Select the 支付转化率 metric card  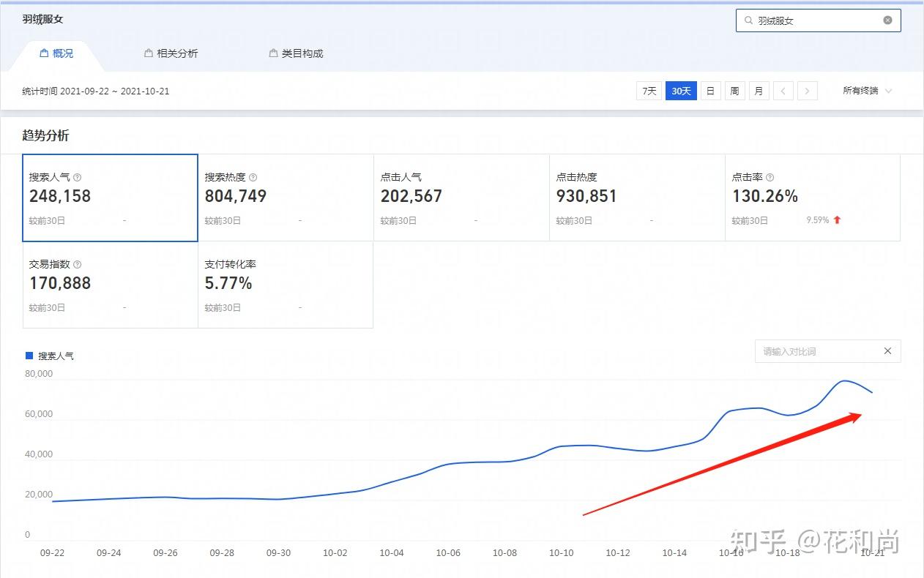286,285
